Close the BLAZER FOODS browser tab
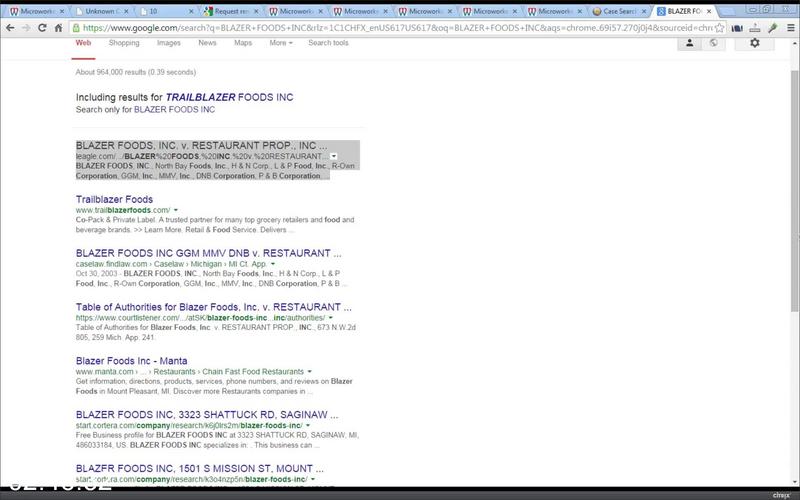Screen dimensions: 800x500 click(x=709, y=11)
